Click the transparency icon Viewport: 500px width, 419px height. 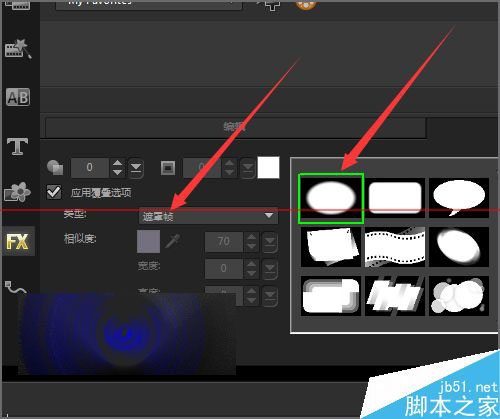tap(55, 167)
